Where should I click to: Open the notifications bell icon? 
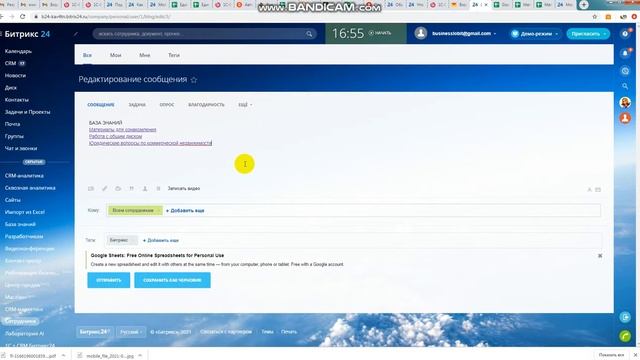625,53
